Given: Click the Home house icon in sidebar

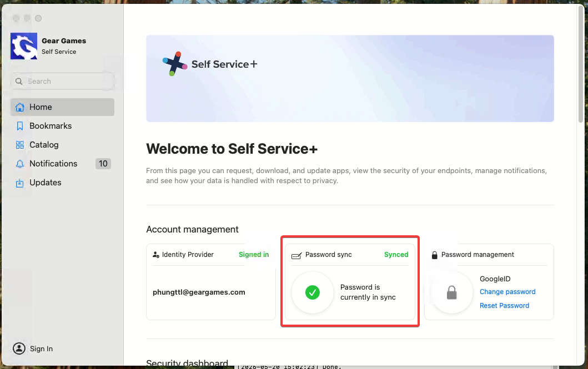Looking at the screenshot, I should point(20,107).
